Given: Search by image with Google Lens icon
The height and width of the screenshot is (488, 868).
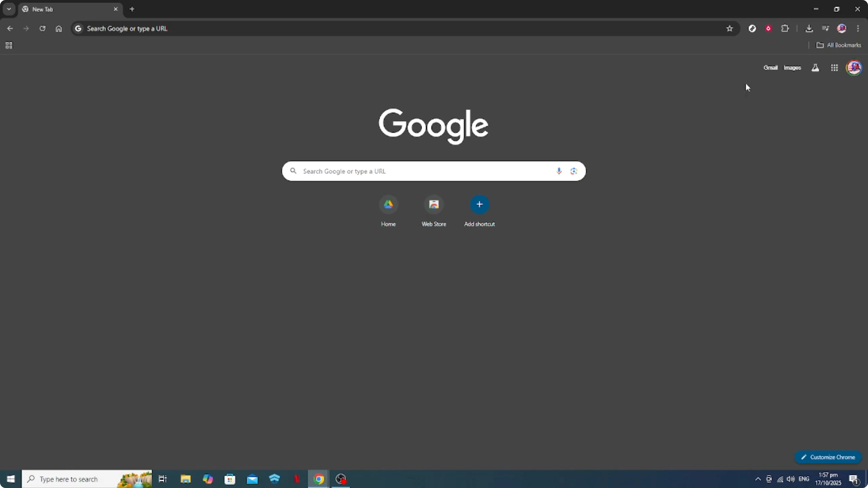Looking at the screenshot, I should [573, 171].
